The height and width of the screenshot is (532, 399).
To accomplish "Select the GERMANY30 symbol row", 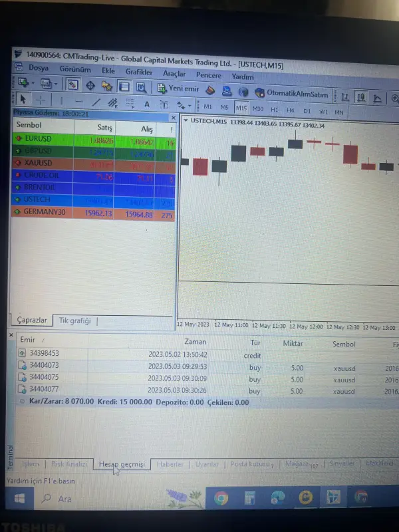I will click(x=93, y=213).
